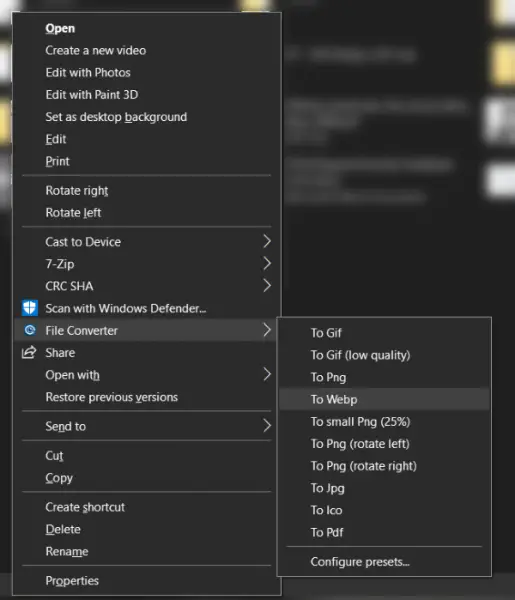Expand the CRC SHA submenu arrow
This screenshot has height=600, width=515.
pos(267,285)
